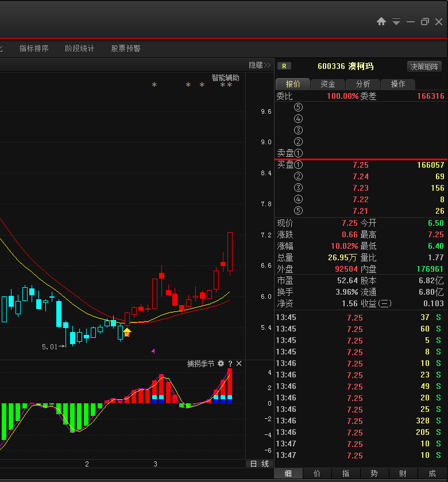Restore the window size
The width and height of the screenshot is (448, 482).
coord(424,21)
